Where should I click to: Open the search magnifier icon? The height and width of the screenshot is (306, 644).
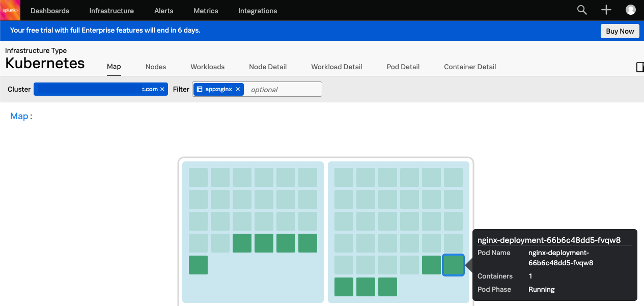point(582,10)
